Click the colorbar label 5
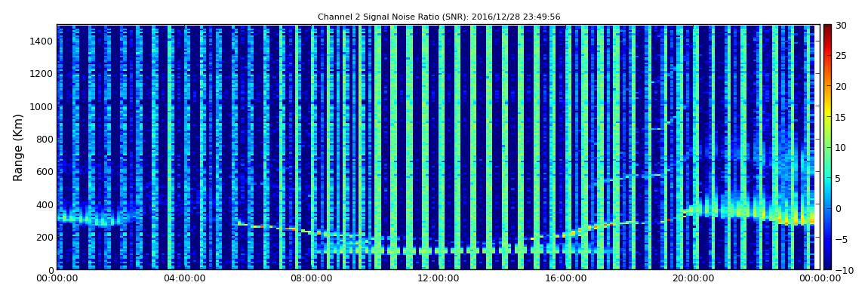Screen dimensions: 868x307 (838, 178)
